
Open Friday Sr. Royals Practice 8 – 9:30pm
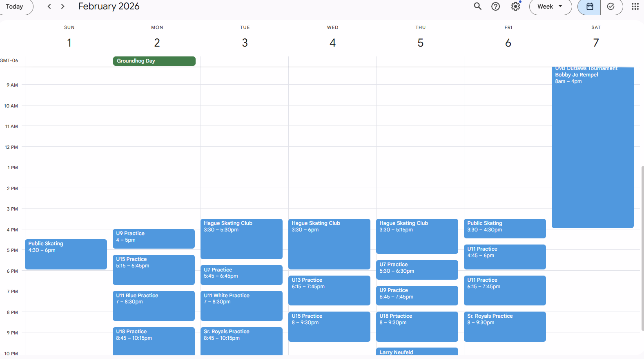tap(505, 327)
